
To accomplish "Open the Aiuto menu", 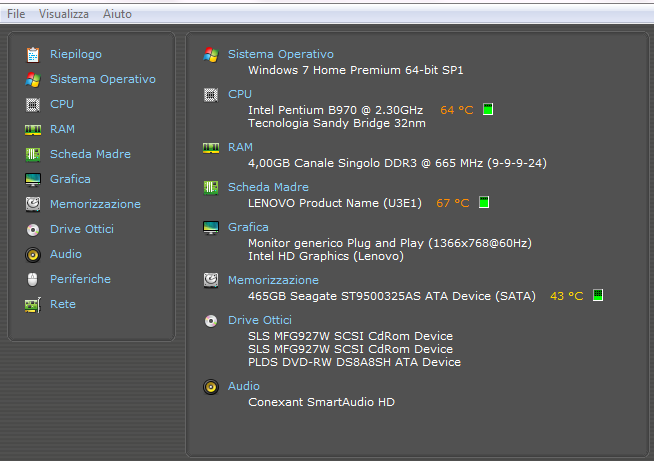I will 117,14.
